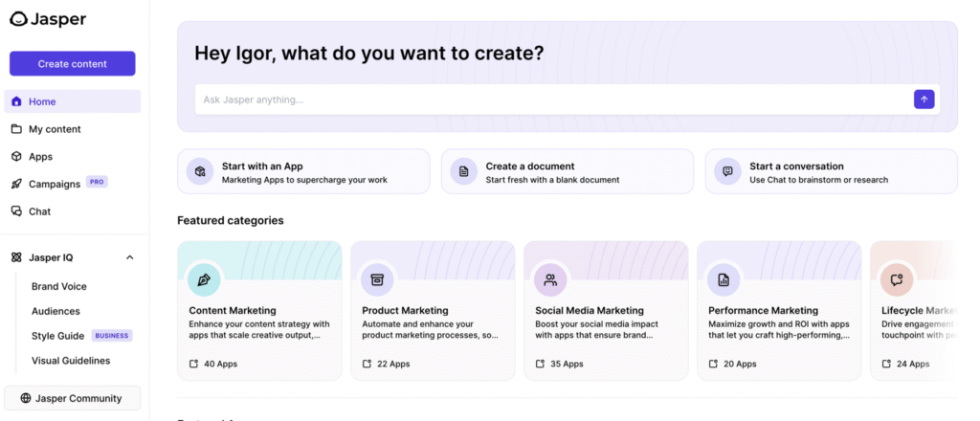The height and width of the screenshot is (421, 980).
Task: Open the Home sidebar item
Action: click(x=73, y=101)
